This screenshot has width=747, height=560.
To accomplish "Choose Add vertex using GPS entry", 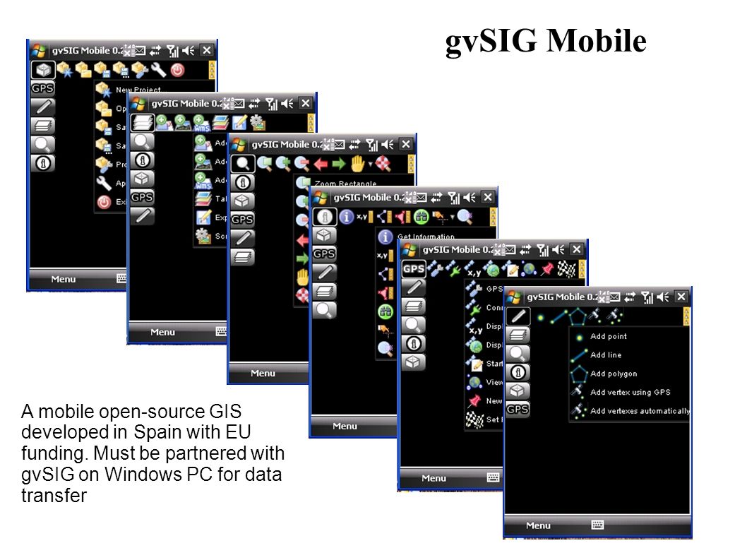I will coord(631,392).
